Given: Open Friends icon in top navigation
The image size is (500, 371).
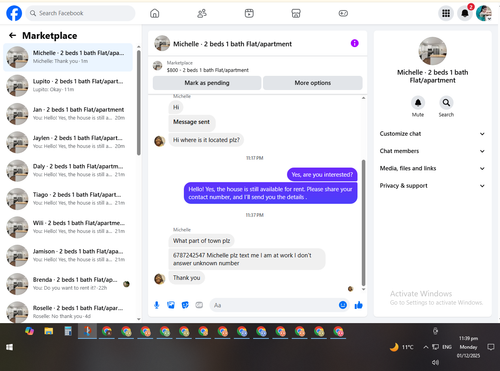Looking at the screenshot, I should click(202, 13).
